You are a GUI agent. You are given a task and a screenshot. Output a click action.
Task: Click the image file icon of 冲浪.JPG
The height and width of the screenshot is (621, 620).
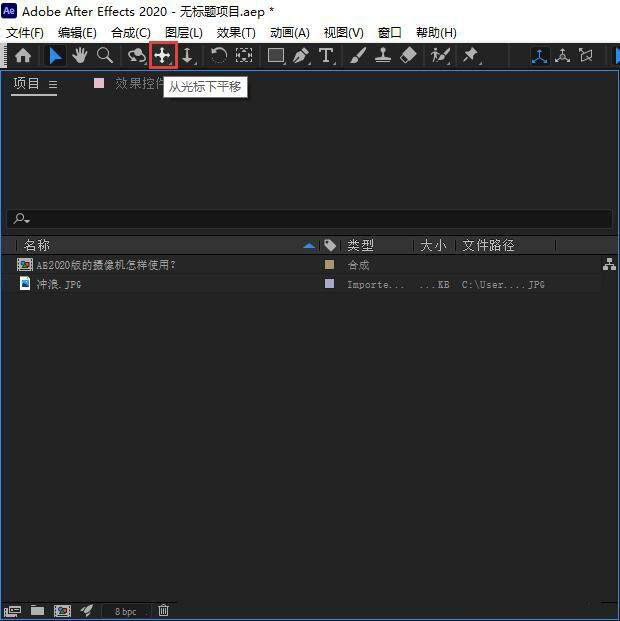point(25,284)
